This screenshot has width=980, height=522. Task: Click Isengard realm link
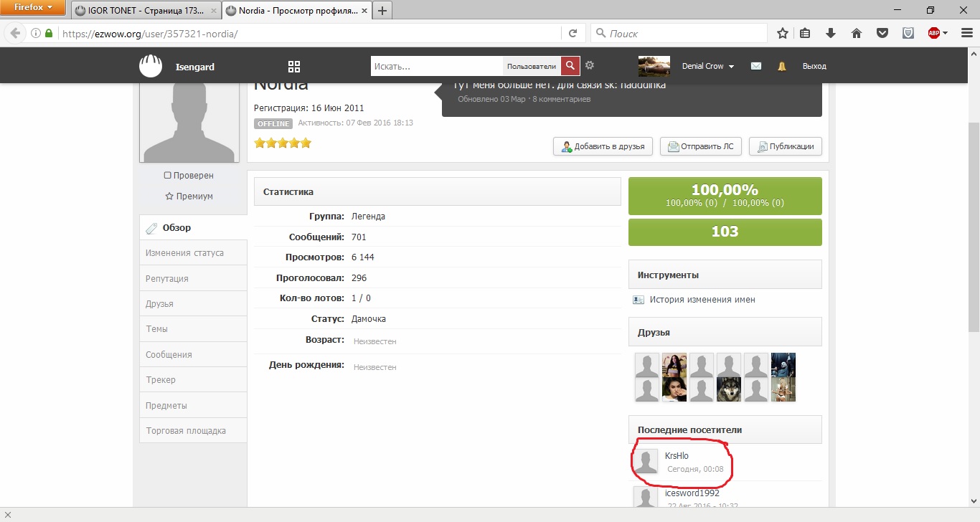pyautogui.click(x=195, y=67)
